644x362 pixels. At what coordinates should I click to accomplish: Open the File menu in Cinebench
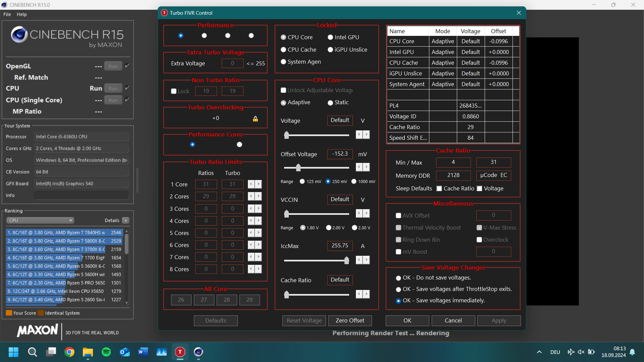[x=7, y=14]
